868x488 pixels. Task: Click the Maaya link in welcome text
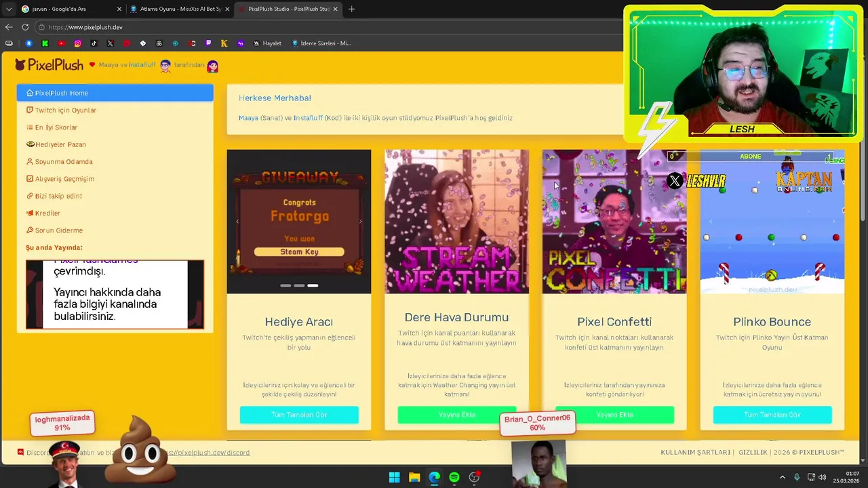tap(248, 118)
